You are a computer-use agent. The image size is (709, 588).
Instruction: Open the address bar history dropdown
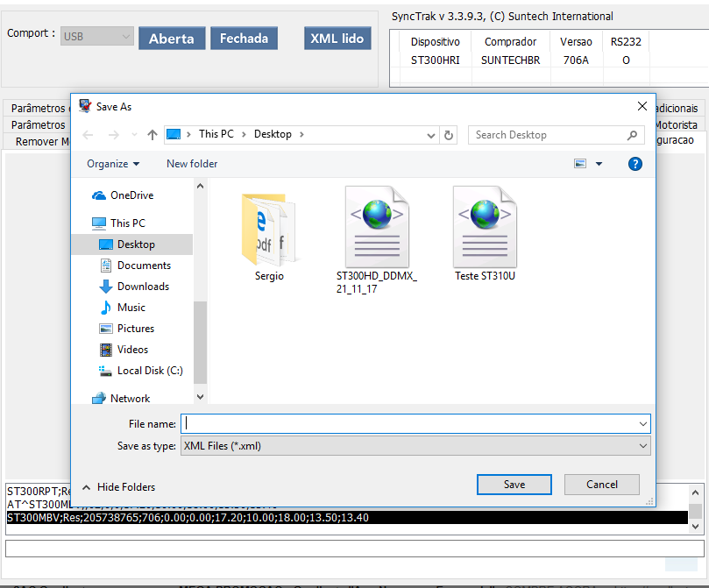coord(431,135)
